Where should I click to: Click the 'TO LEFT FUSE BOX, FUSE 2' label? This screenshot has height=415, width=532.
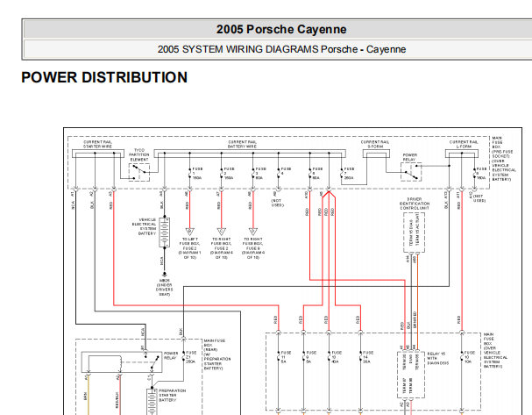click(x=189, y=248)
